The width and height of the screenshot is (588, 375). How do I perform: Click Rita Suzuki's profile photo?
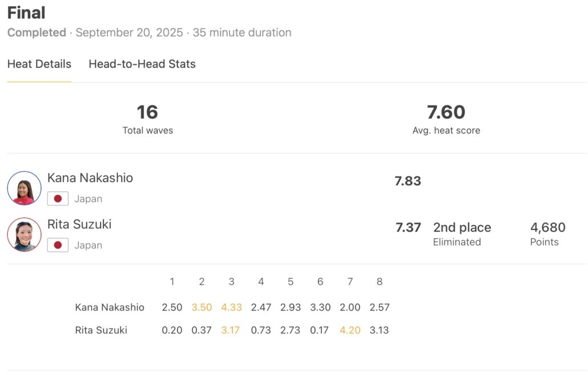point(25,235)
